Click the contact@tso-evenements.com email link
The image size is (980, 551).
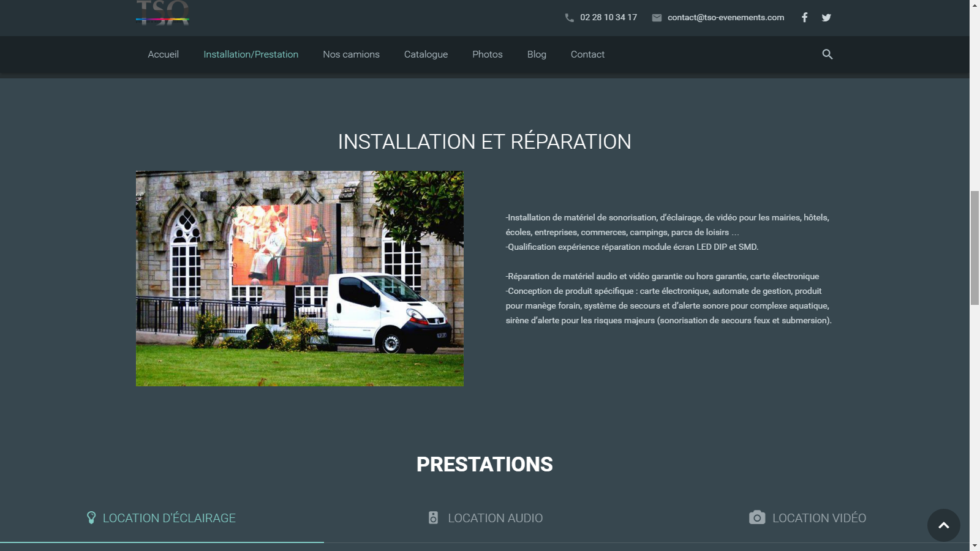(725, 18)
